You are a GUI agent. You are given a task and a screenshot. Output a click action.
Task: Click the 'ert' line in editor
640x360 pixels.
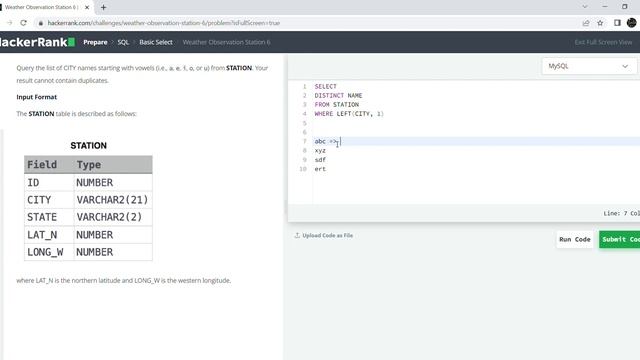coord(320,169)
